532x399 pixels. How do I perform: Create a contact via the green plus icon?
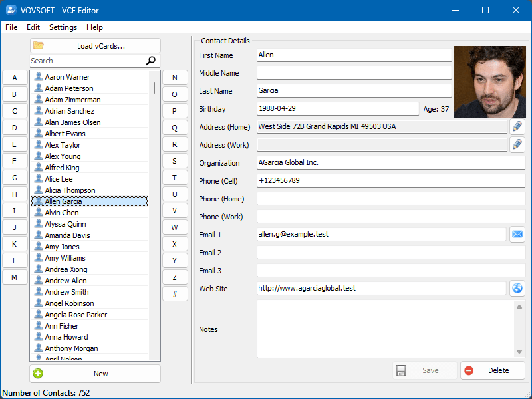(39, 373)
